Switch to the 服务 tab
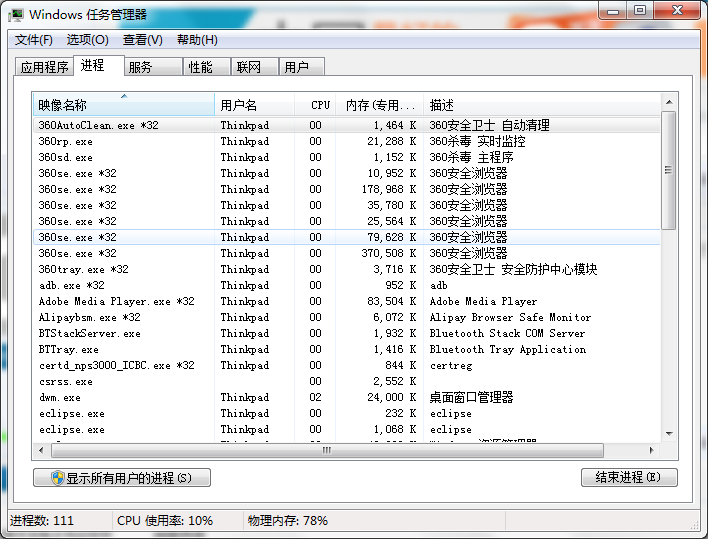Viewport: 708px width, 539px height. point(154,67)
